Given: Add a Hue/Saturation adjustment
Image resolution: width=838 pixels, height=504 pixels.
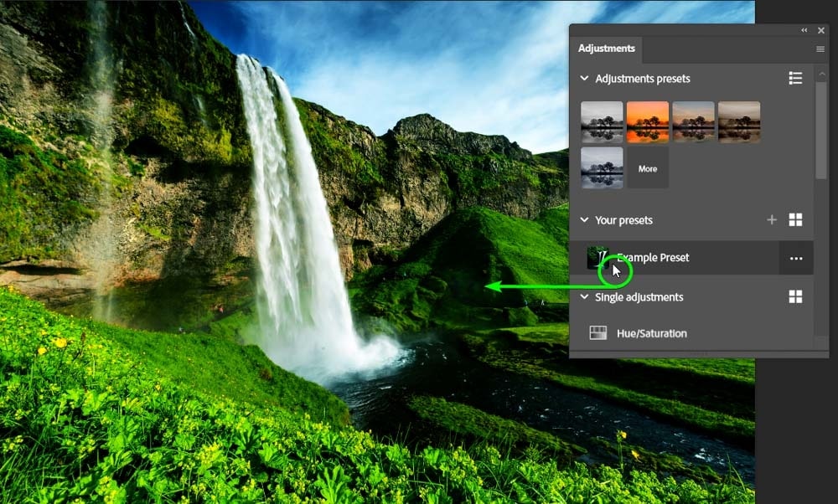Looking at the screenshot, I should tap(651, 333).
